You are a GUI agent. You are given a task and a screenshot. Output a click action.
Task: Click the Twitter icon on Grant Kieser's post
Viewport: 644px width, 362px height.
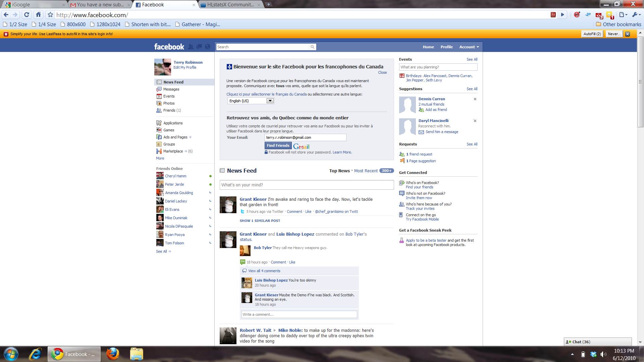coord(243,212)
